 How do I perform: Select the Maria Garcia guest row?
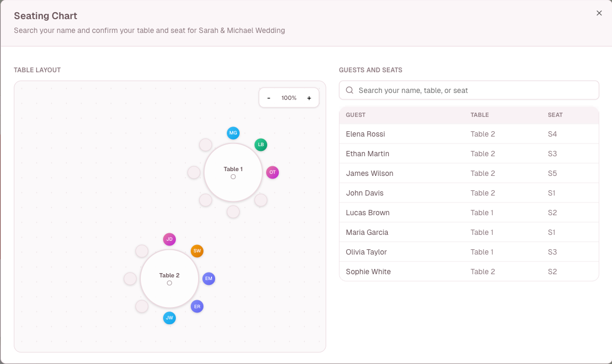(469, 232)
